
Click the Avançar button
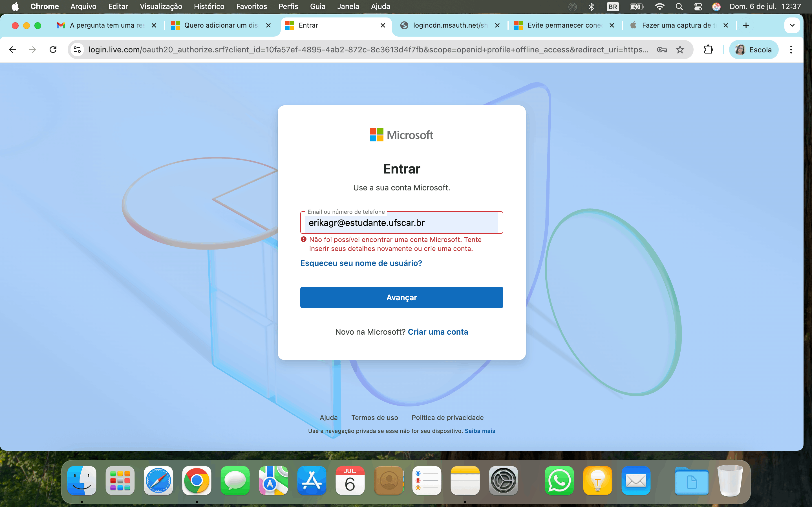pos(401,297)
